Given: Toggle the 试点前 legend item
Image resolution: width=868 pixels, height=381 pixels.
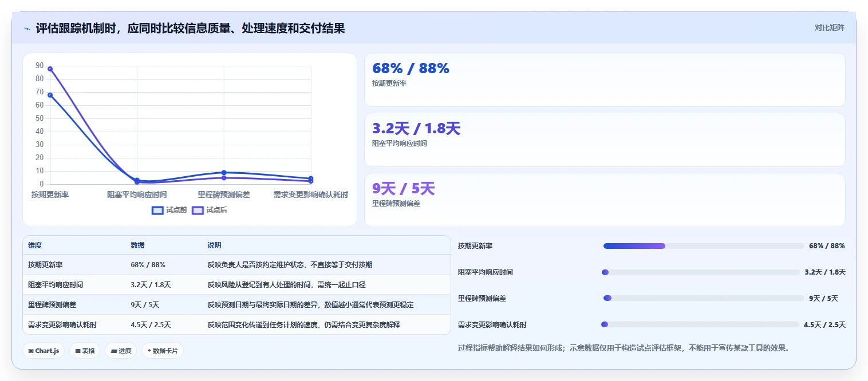Looking at the screenshot, I should pyautogui.click(x=169, y=210).
